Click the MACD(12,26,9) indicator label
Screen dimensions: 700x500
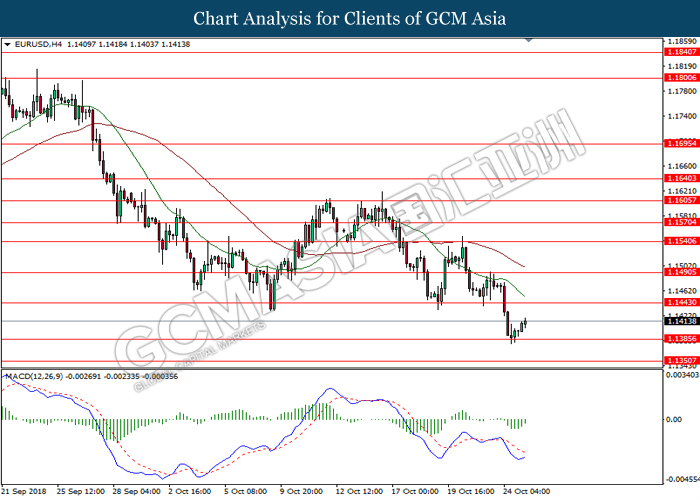coord(34,376)
